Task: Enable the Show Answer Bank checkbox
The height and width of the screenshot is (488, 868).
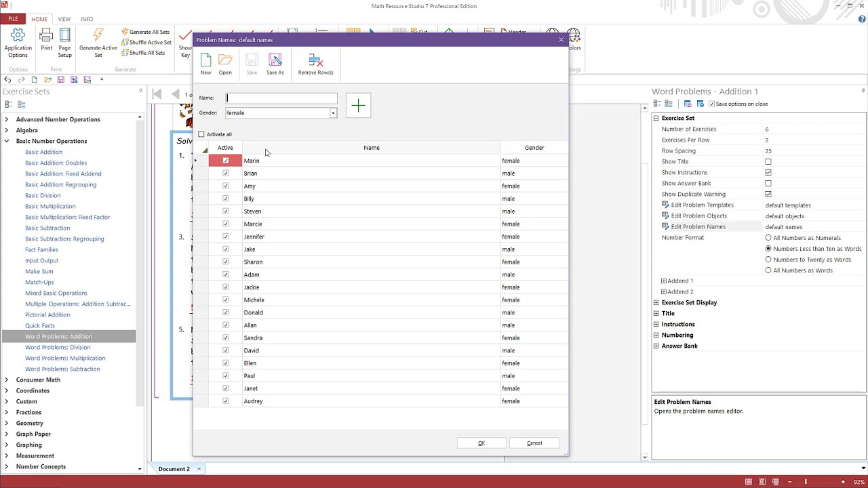Action: tap(768, 184)
